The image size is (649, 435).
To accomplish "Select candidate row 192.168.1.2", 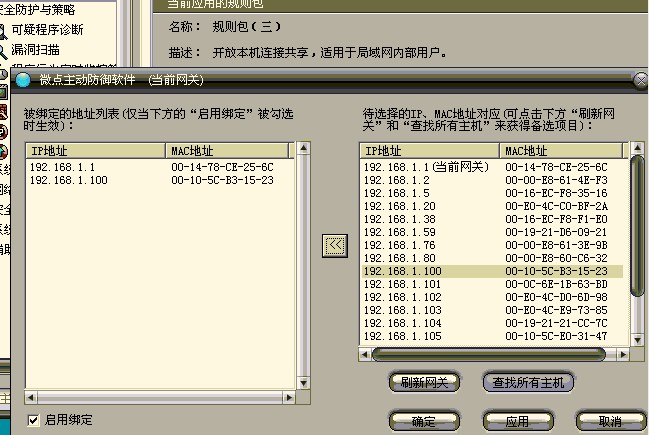I will 492,180.
